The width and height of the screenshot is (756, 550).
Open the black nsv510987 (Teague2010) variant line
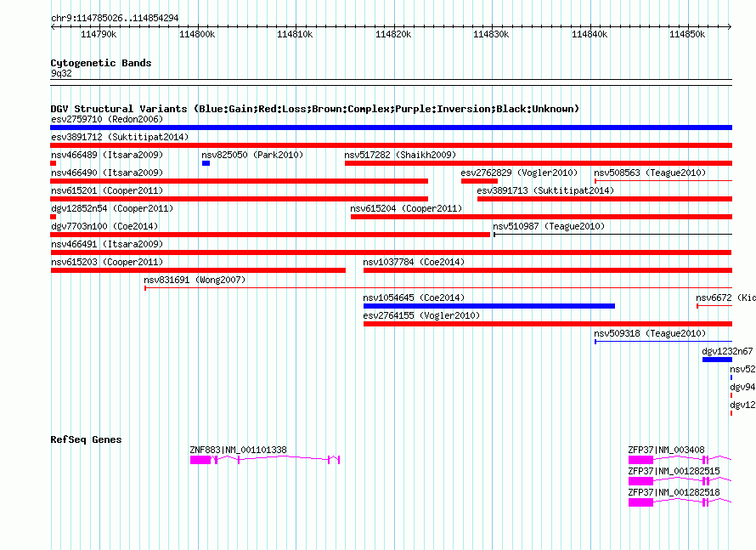[x=612, y=235]
